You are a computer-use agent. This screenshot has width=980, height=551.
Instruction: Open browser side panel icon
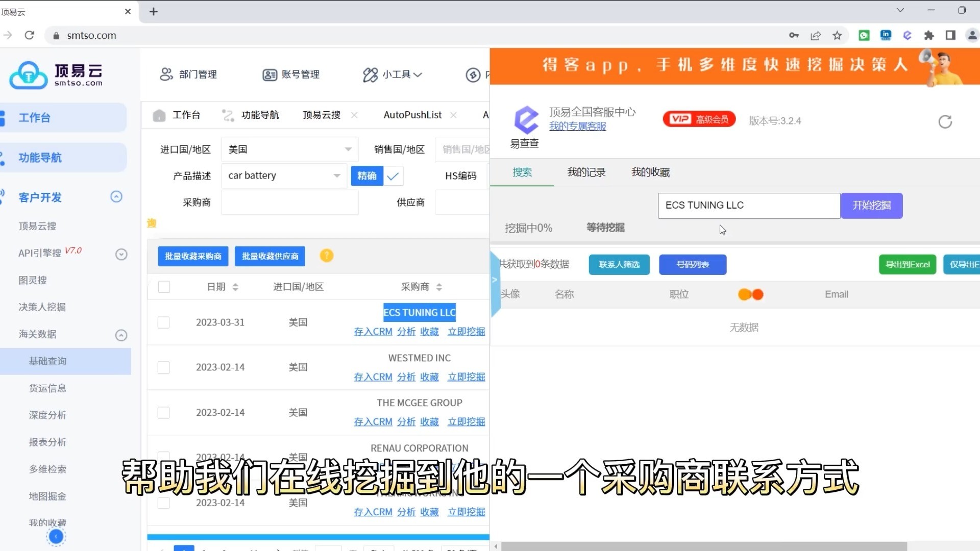click(x=950, y=35)
